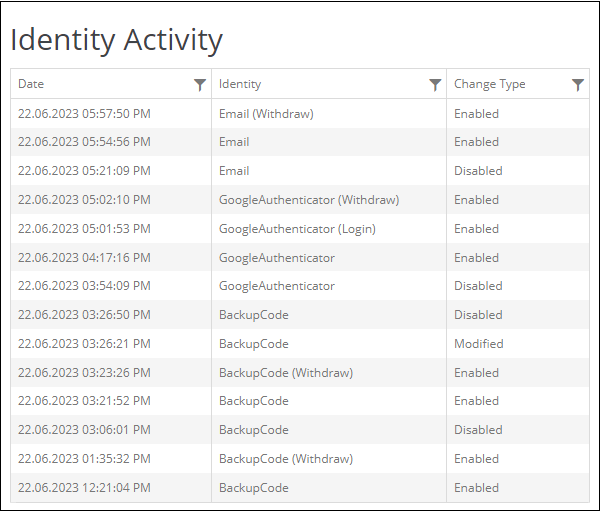This screenshot has height=511, width=600.
Task: Open the Date column filter icon
Action: [200, 85]
